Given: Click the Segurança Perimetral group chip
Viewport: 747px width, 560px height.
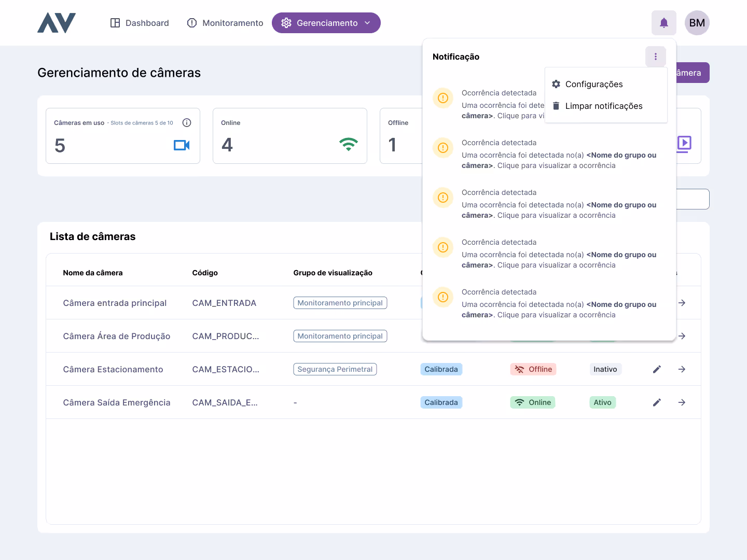Looking at the screenshot, I should click(x=335, y=369).
